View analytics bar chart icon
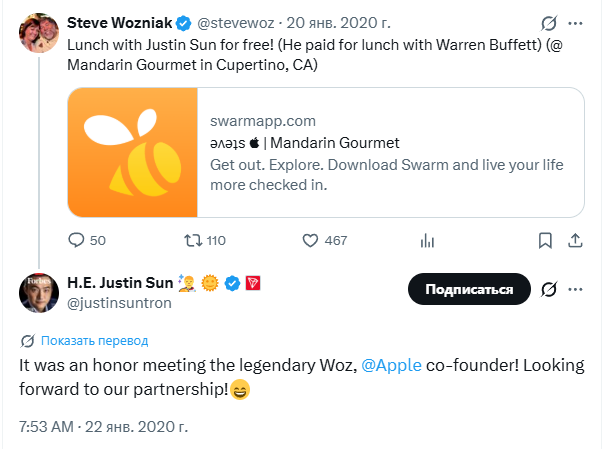 [427, 241]
